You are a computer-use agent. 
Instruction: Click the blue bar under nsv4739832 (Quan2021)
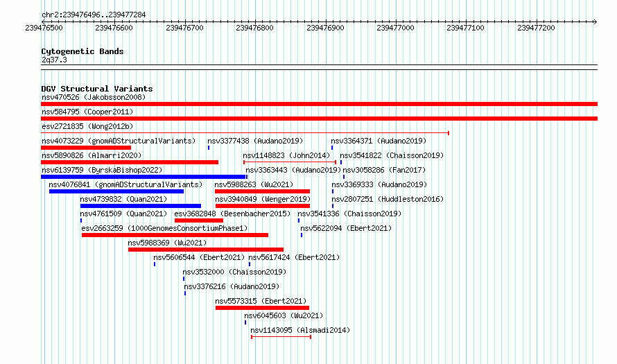coord(141,206)
